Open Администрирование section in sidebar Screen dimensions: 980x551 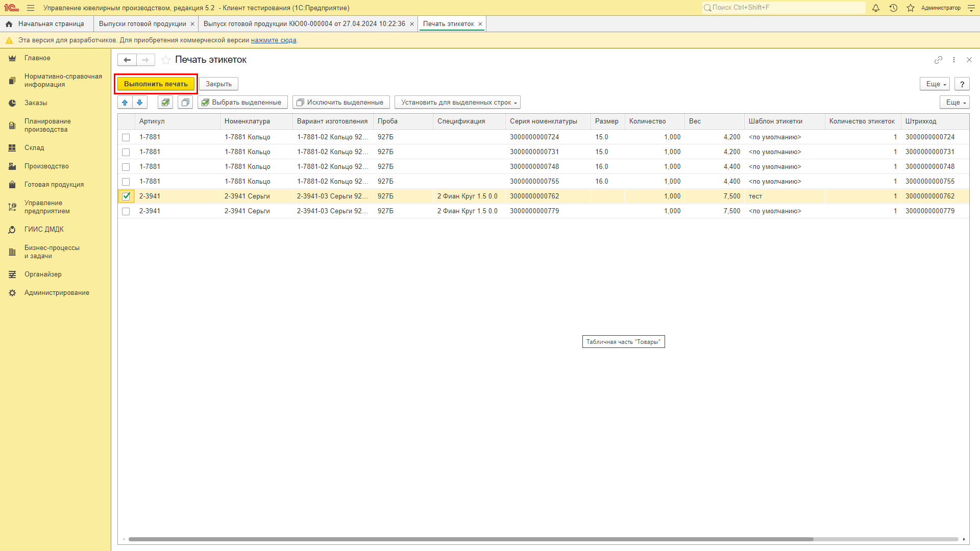57,293
